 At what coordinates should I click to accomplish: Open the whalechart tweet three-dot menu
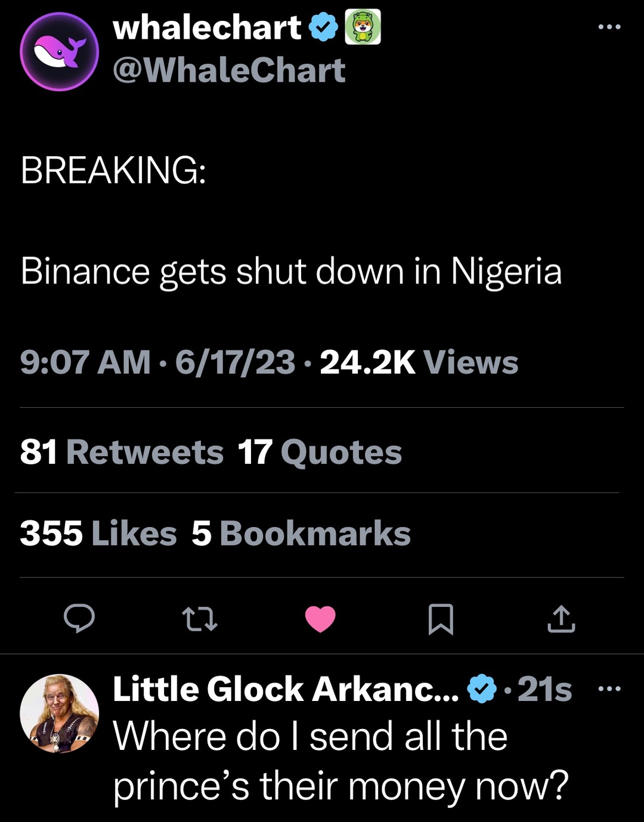coord(609,27)
